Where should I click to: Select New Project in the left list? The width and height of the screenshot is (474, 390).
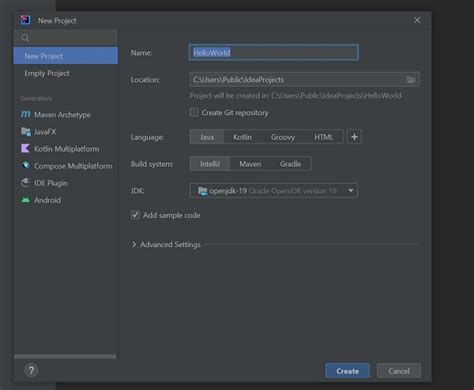pyautogui.click(x=66, y=56)
